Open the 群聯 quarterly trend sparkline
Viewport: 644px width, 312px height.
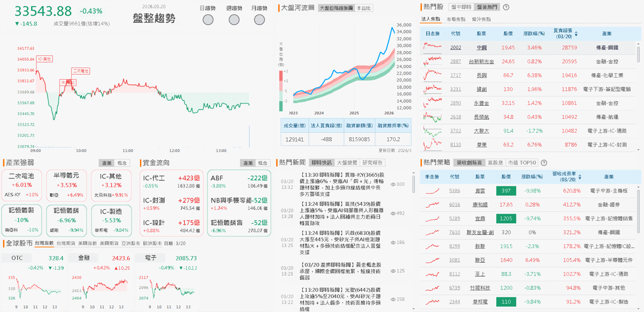(x=432, y=246)
